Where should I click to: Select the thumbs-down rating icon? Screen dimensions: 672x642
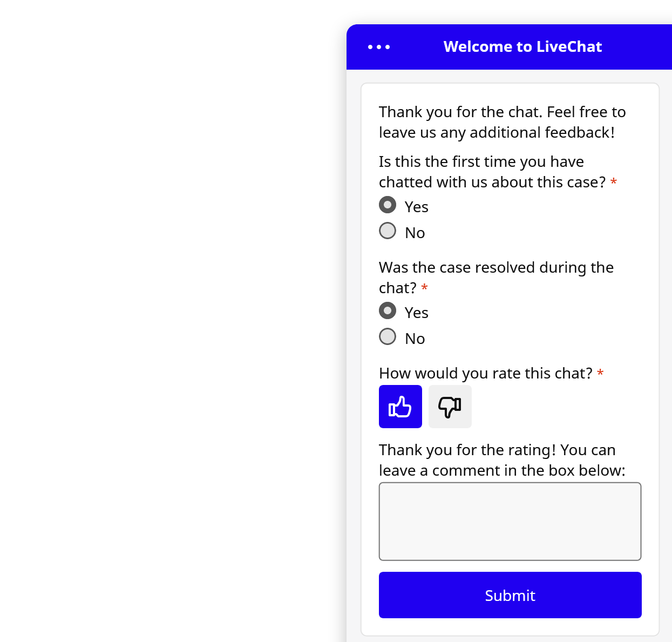pyautogui.click(x=450, y=407)
